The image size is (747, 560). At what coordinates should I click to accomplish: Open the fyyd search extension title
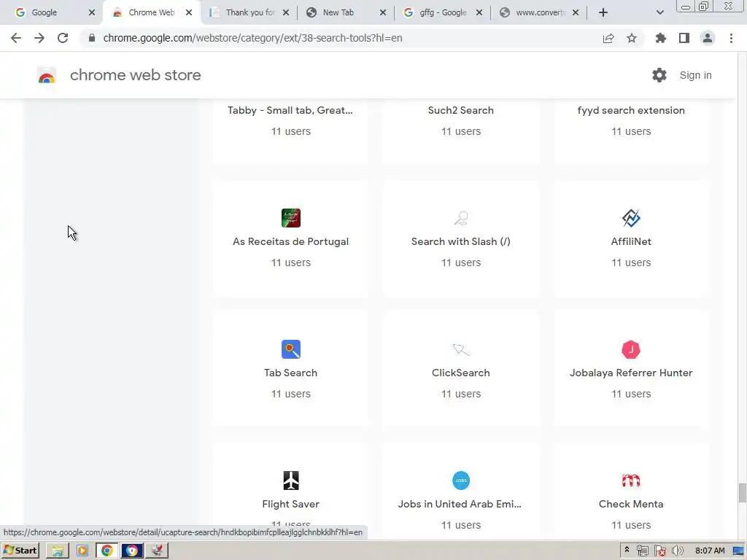click(x=631, y=111)
